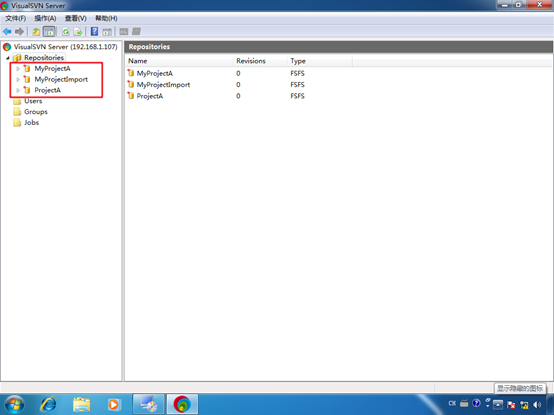Image resolution: width=554 pixels, height=415 pixels.
Task: Click ProjectA repository icon in list
Action: click(x=131, y=96)
